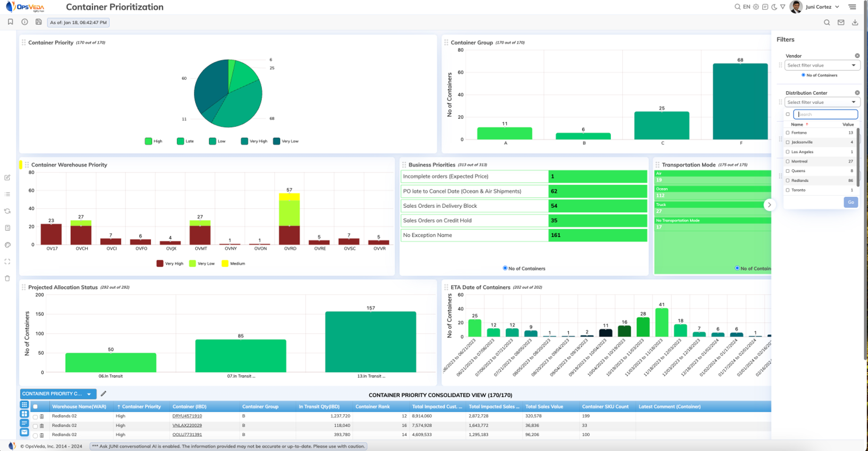Click the blue envelope icon beside the table
Image resolution: width=868 pixels, height=451 pixels.
tap(24, 432)
